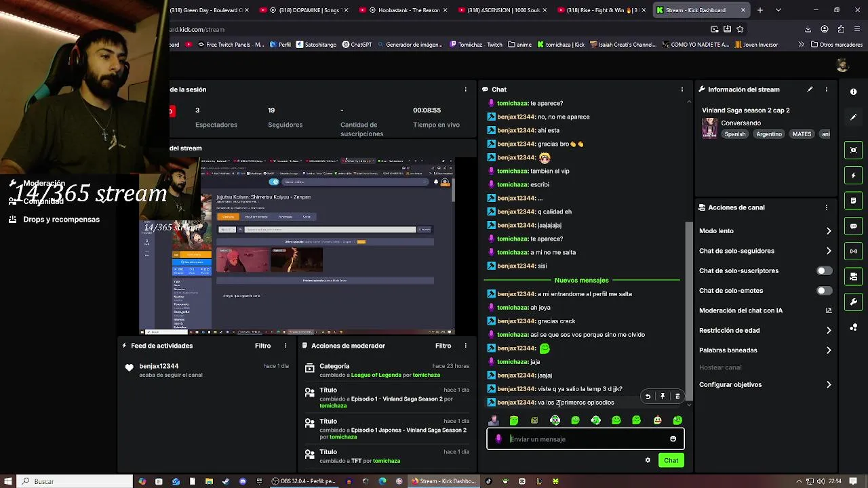Viewport: 868px width, 488px height.
Task: Open chat settings gear icon
Action: (648, 460)
